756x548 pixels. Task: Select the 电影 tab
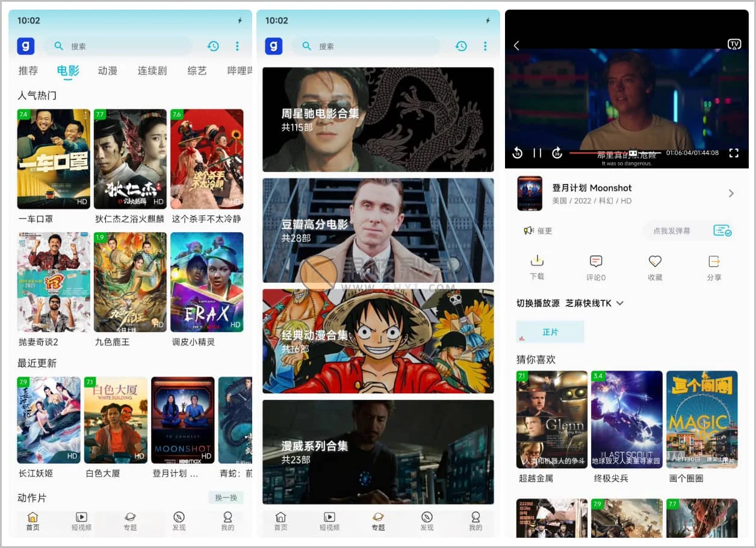coord(68,71)
